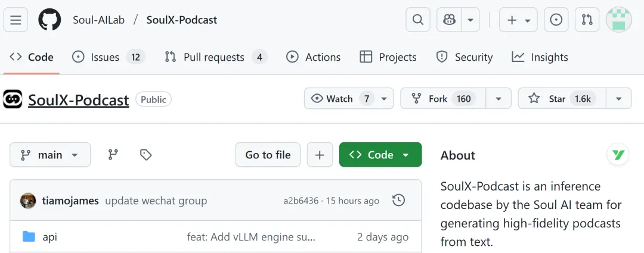Screen dimensions: 644x253
Task: Open commit message update wechat group
Action: (156, 201)
